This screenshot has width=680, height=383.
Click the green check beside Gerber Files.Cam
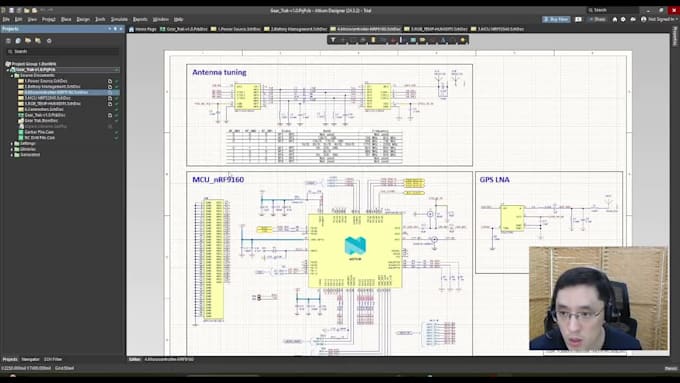pyautogui.click(x=116, y=132)
